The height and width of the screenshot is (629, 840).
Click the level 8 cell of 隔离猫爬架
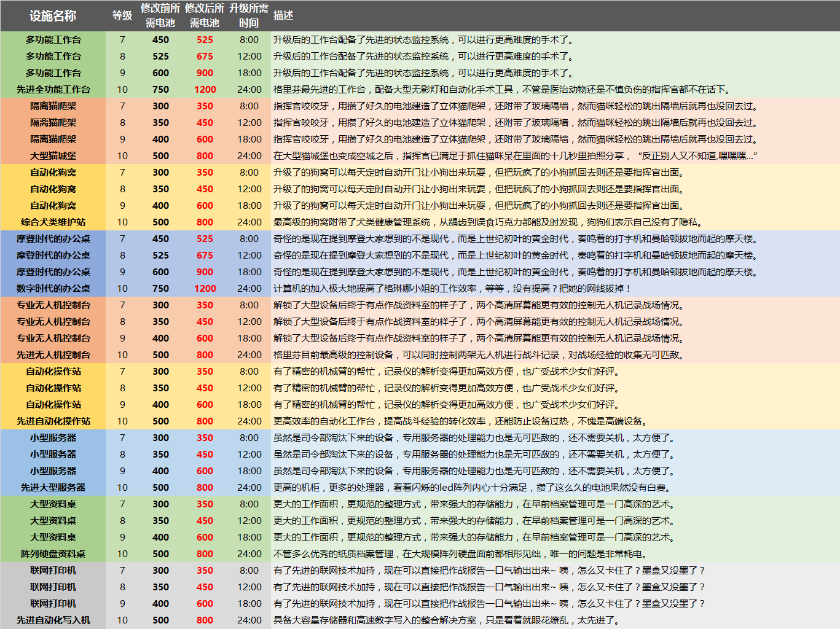point(122,123)
